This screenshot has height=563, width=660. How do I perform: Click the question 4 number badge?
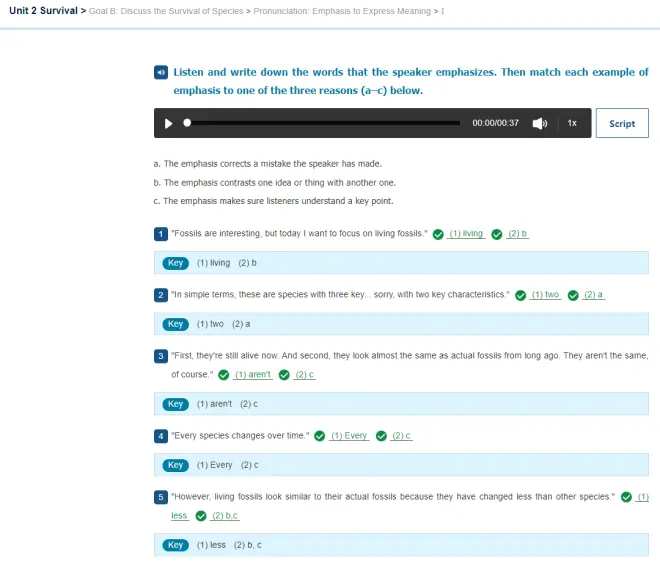click(x=161, y=436)
